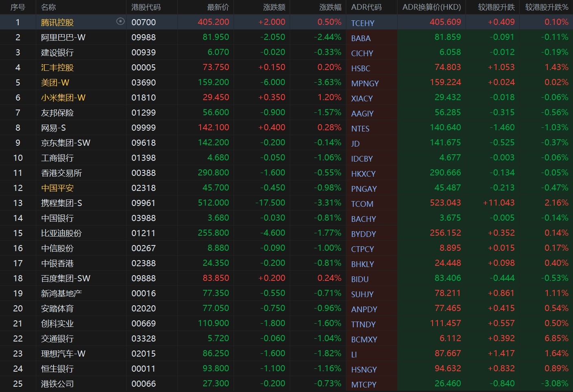The height and width of the screenshot is (392, 573).
Task: Click the HSBC ADR code
Action: (x=361, y=68)
